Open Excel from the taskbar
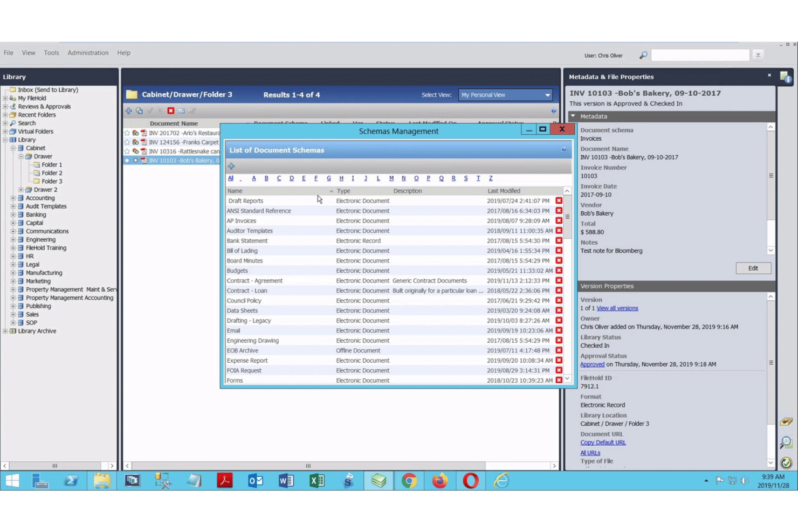Image resolution: width=798 pixels, height=532 pixels. [317, 480]
